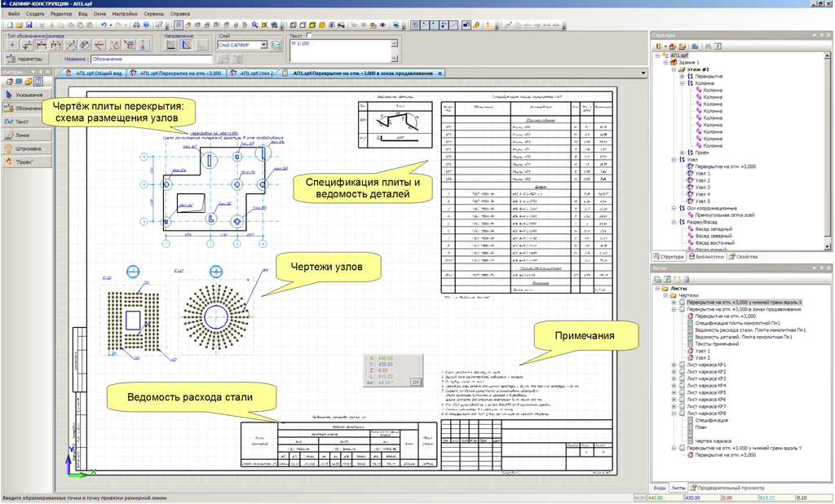The height and width of the screenshot is (504, 835).
Task: Click the Save file icon in toolbar
Action: click(29, 25)
